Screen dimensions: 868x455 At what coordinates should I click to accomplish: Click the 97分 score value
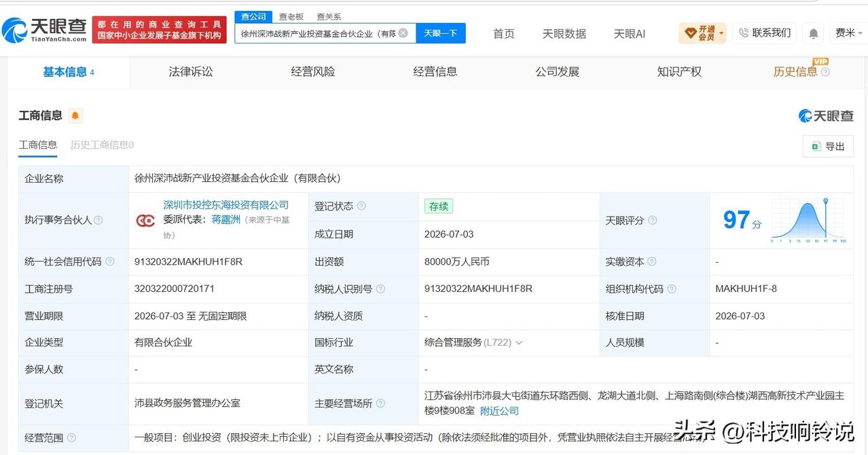coord(742,220)
